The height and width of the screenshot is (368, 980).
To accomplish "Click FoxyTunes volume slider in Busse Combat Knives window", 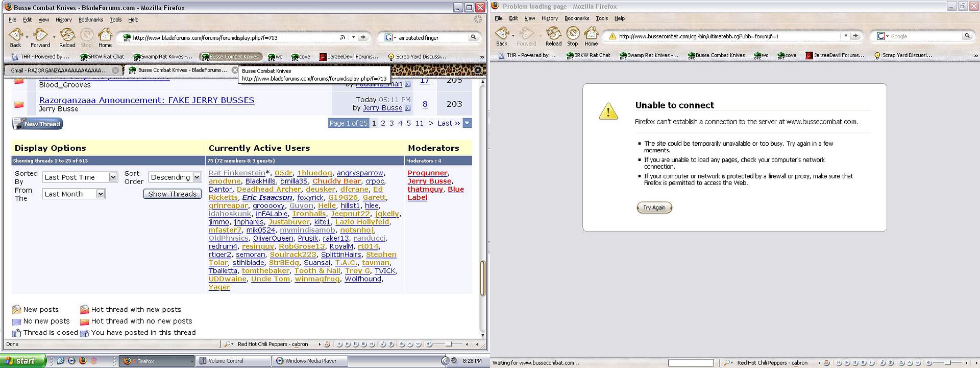I will coord(449,344).
